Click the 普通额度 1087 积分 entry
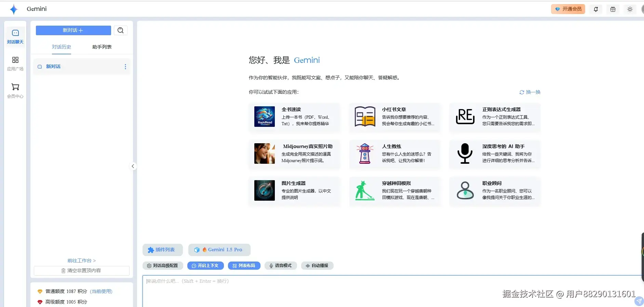The width and height of the screenshot is (644, 307). pos(66,292)
